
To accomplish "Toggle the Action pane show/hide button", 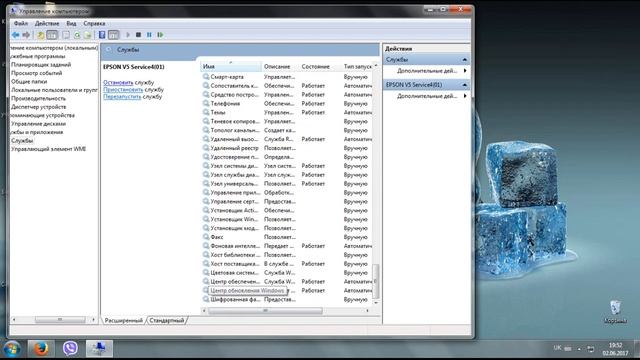I will point(114,35).
